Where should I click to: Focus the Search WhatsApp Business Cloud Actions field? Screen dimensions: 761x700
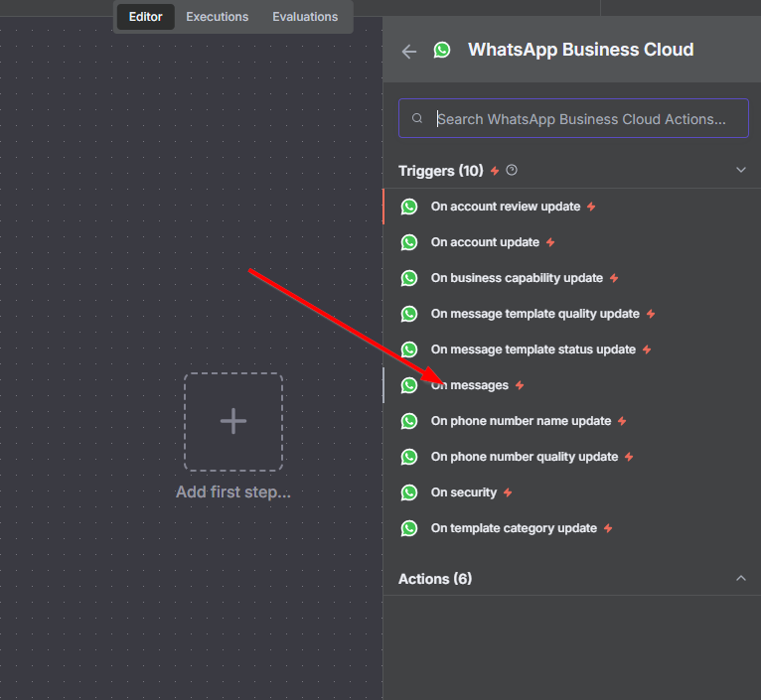[573, 118]
